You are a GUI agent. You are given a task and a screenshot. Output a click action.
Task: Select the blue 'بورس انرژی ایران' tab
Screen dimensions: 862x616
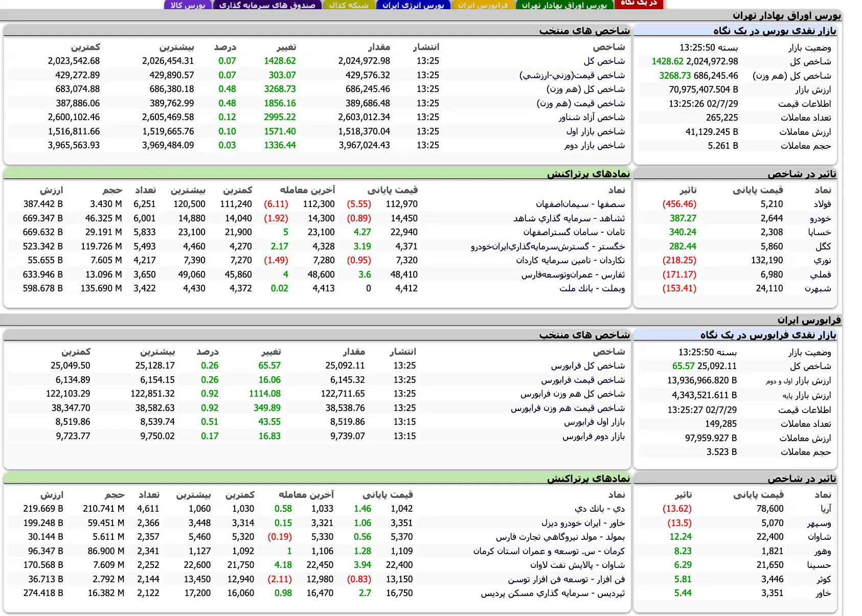click(x=413, y=5)
